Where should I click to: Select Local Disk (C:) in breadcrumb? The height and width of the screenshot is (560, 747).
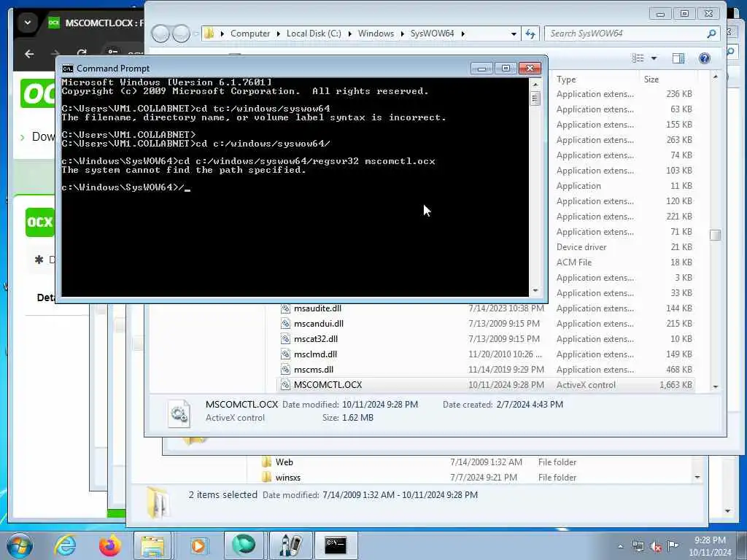click(x=314, y=34)
